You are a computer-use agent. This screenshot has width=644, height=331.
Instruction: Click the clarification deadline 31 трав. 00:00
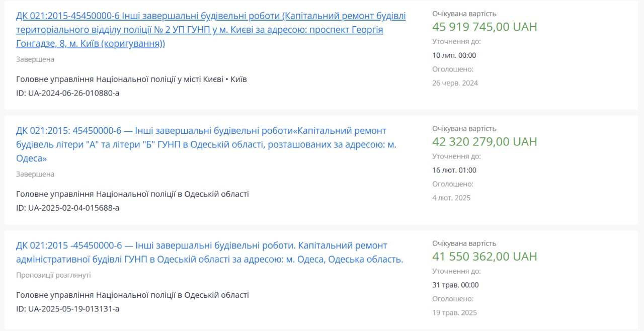pos(455,285)
